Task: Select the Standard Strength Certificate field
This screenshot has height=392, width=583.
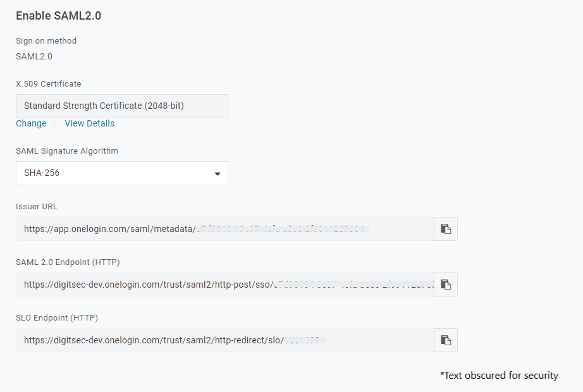Action: pos(121,106)
